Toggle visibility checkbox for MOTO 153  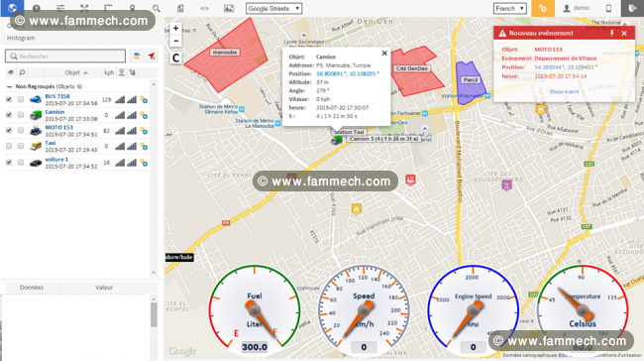9,130
